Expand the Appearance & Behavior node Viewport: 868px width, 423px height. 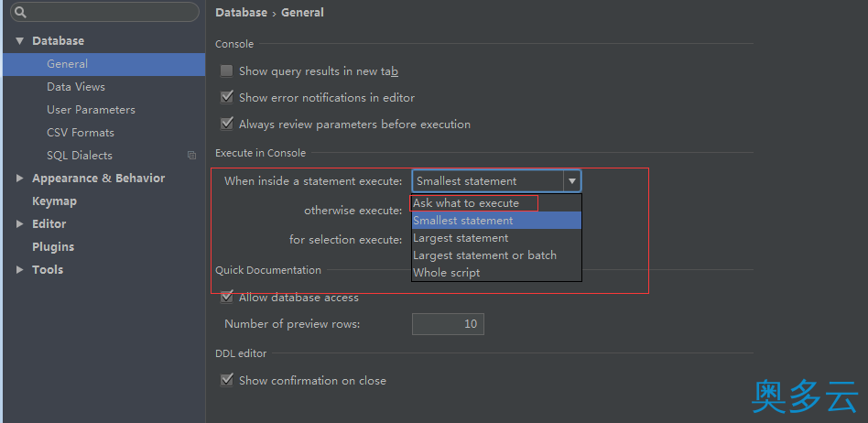click(20, 179)
